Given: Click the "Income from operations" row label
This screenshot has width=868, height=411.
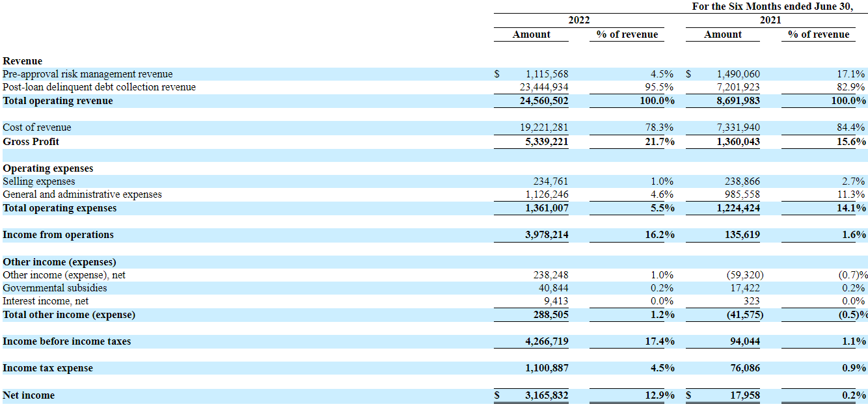Looking at the screenshot, I should coord(58,235).
